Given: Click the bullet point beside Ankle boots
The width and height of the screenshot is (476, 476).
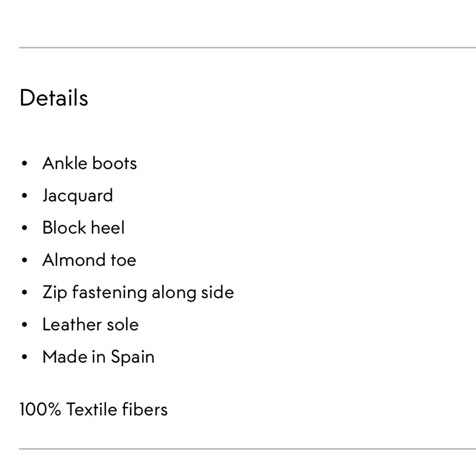Looking at the screenshot, I should [25, 164].
